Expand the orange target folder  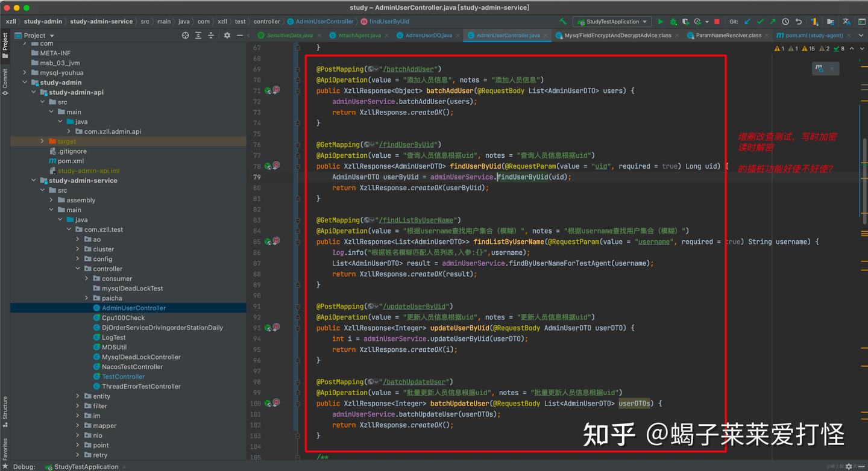click(x=42, y=142)
